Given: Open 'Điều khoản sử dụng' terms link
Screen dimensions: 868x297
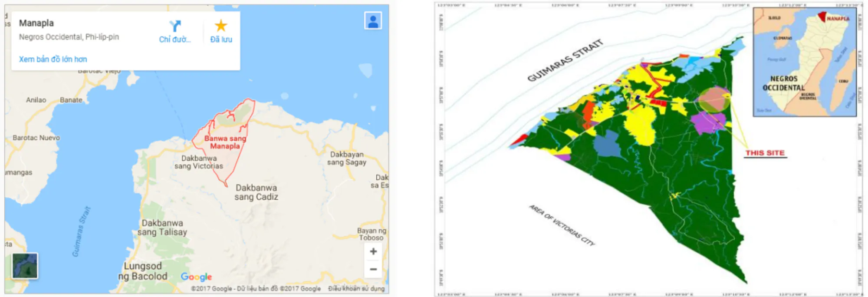Looking at the screenshot, I should point(356,288).
